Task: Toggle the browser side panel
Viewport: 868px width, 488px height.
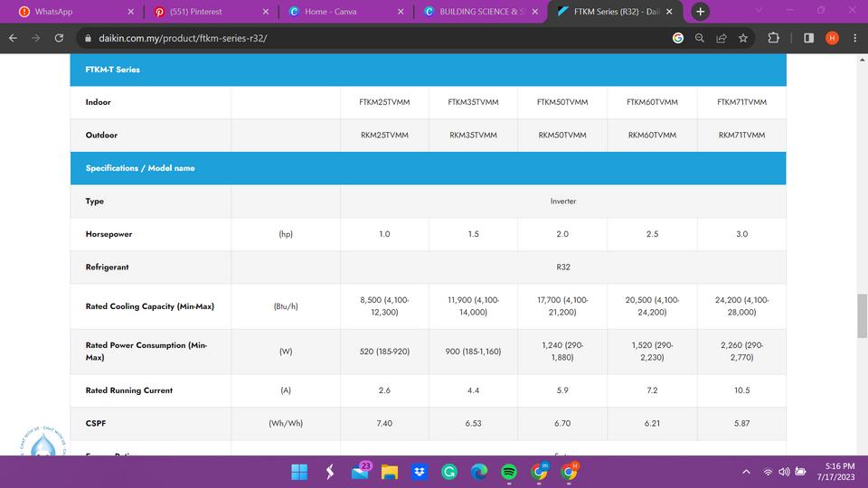Action: [x=808, y=38]
